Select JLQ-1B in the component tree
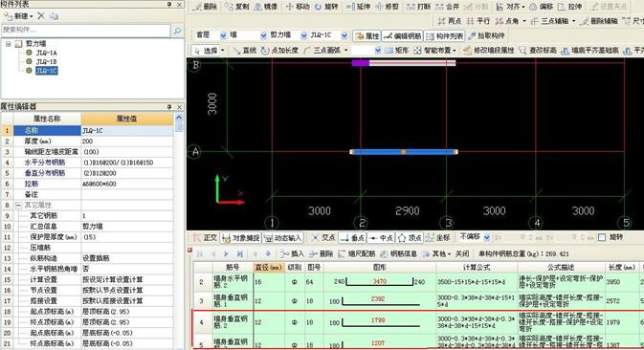 tap(47, 61)
